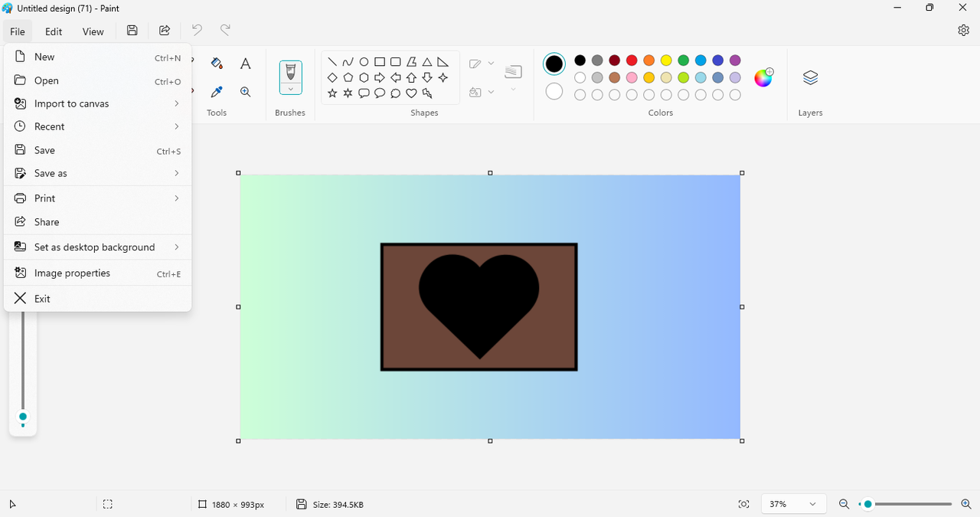Select the Triangle shape

pyautogui.click(x=427, y=62)
